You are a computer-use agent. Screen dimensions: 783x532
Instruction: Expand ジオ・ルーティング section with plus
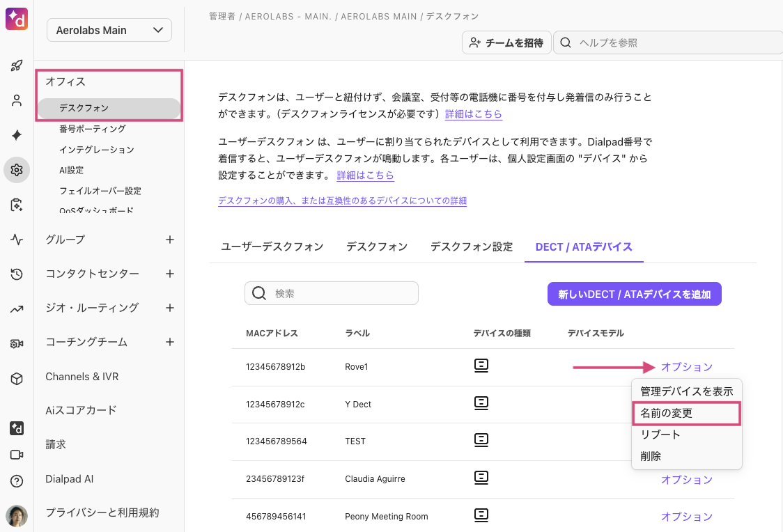(170, 308)
